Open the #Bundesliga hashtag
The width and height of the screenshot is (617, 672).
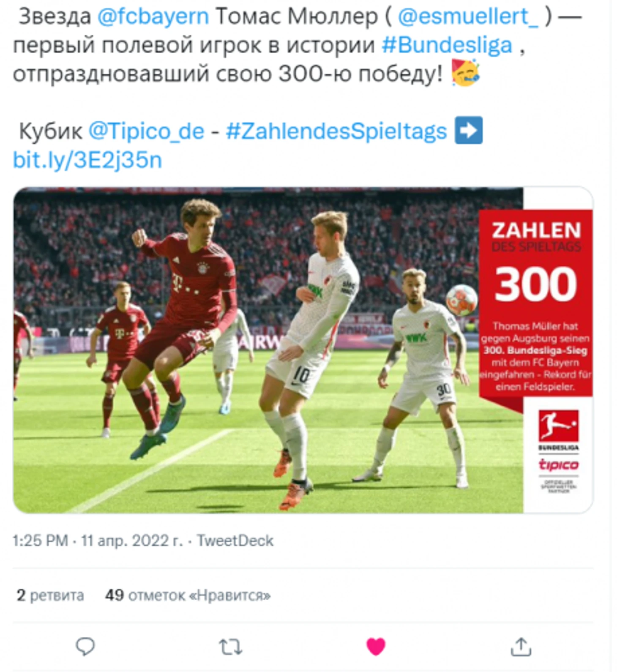(447, 45)
